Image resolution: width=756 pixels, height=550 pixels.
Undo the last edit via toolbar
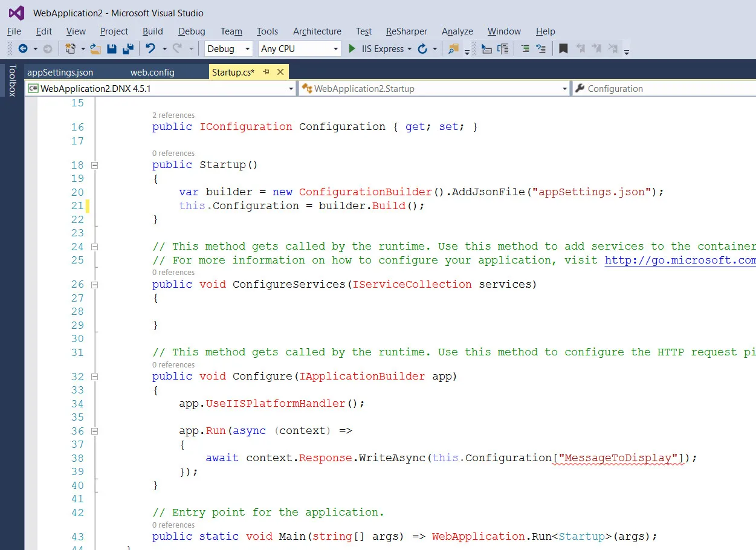pyautogui.click(x=150, y=49)
